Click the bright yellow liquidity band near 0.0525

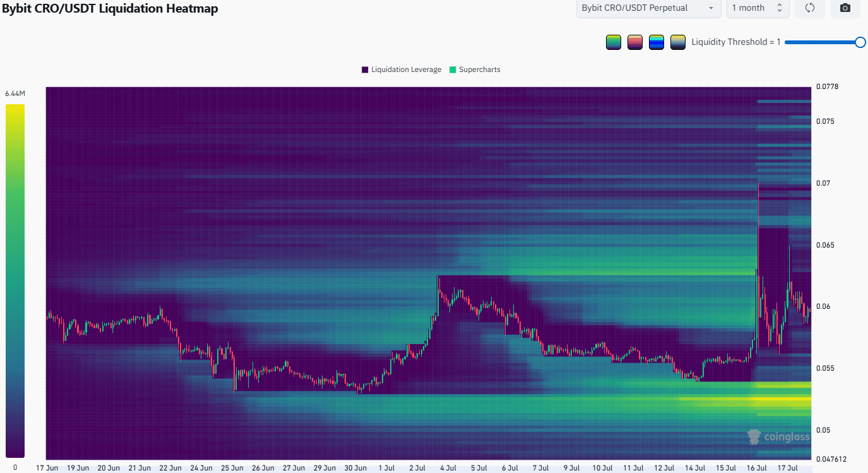(x=783, y=399)
